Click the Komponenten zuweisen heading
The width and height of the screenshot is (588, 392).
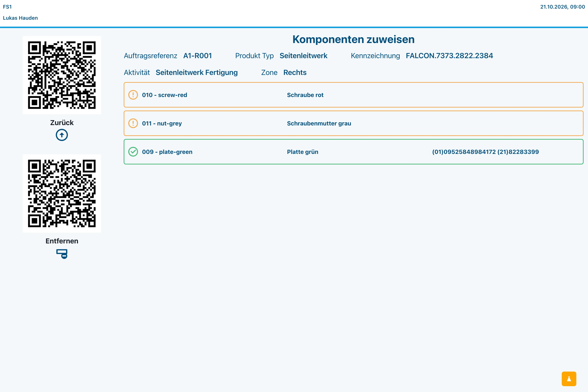[353, 39]
